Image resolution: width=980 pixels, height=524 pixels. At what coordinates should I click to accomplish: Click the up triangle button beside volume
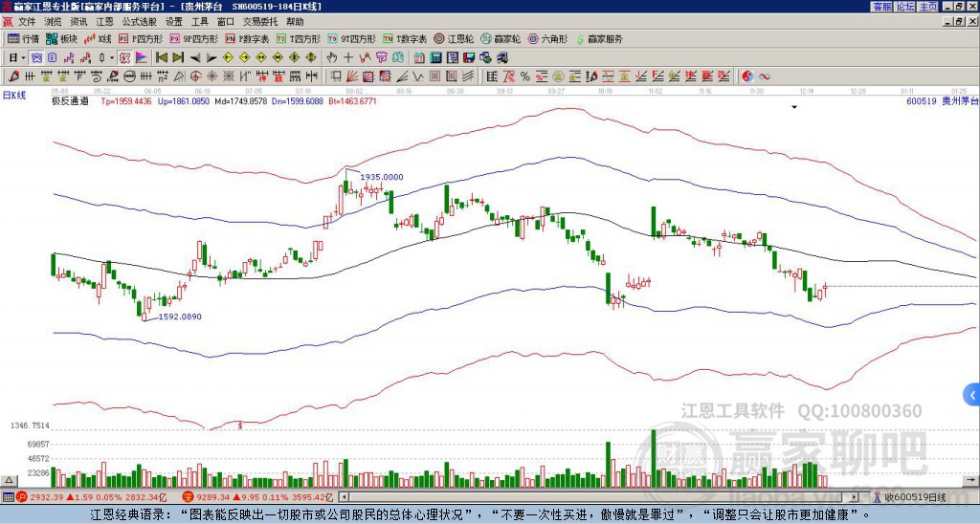coord(9,480)
